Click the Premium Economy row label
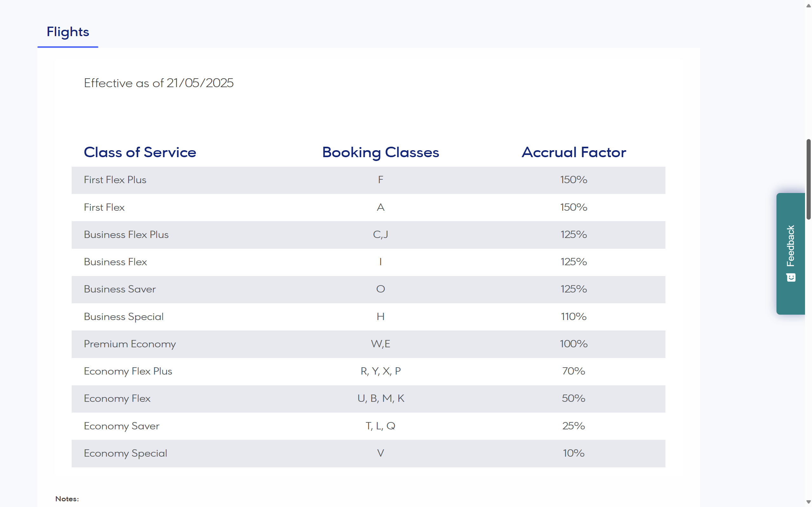The image size is (812, 507). 130,344
